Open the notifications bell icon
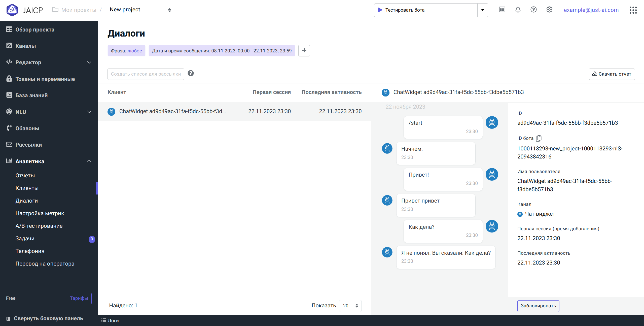Image resolution: width=644 pixels, height=326 pixels. tap(518, 10)
